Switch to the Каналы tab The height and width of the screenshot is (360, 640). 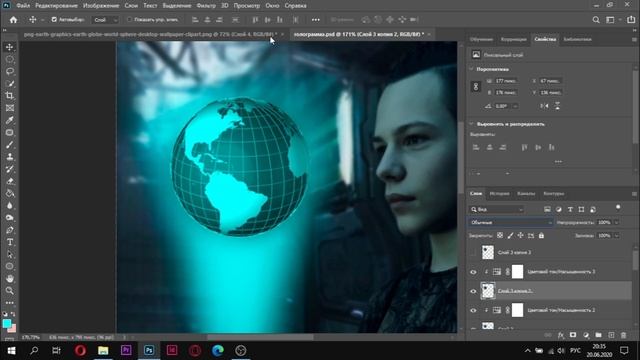pyautogui.click(x=526, y=193)
